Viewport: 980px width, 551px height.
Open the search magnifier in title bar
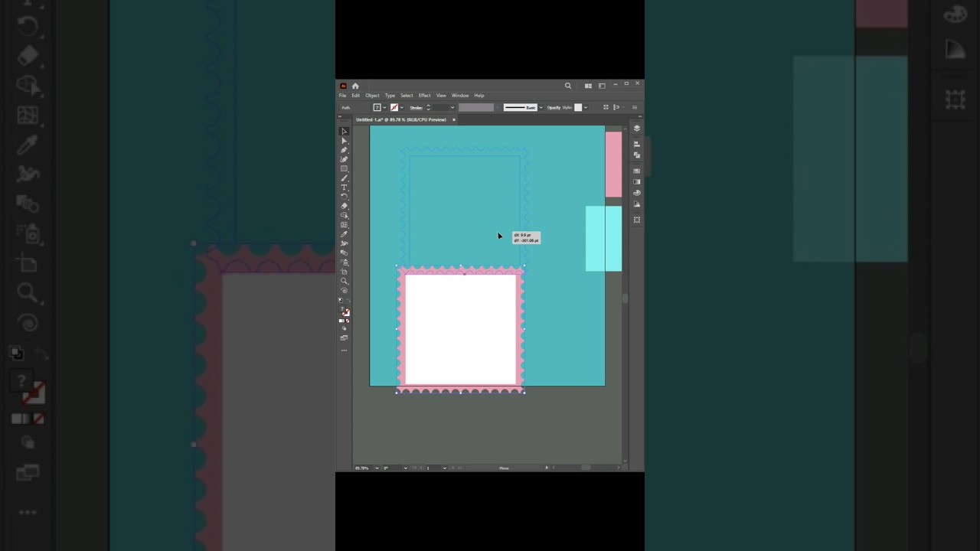tap(568, 86)
